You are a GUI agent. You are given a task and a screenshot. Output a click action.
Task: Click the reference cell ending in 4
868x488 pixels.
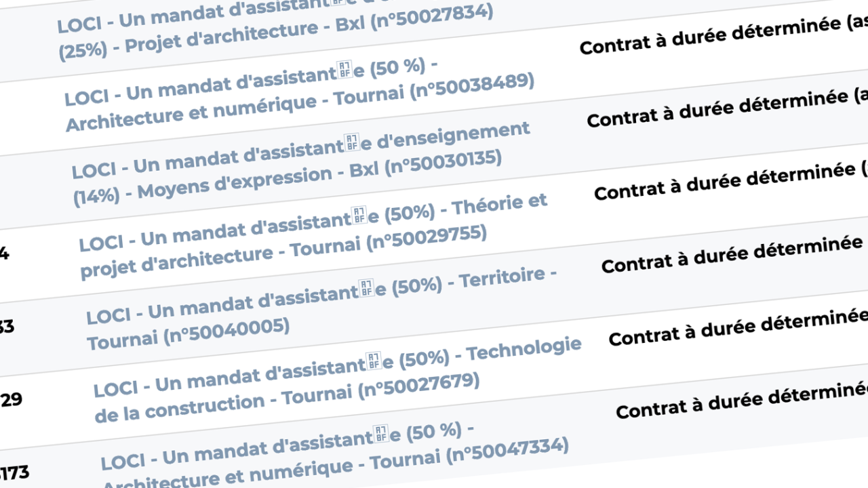point(3,255)
